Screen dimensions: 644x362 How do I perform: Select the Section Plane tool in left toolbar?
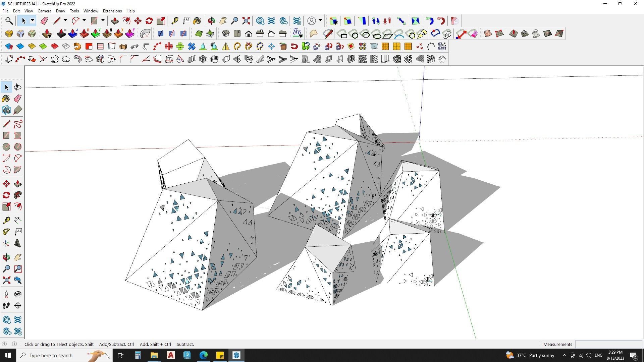18,306
